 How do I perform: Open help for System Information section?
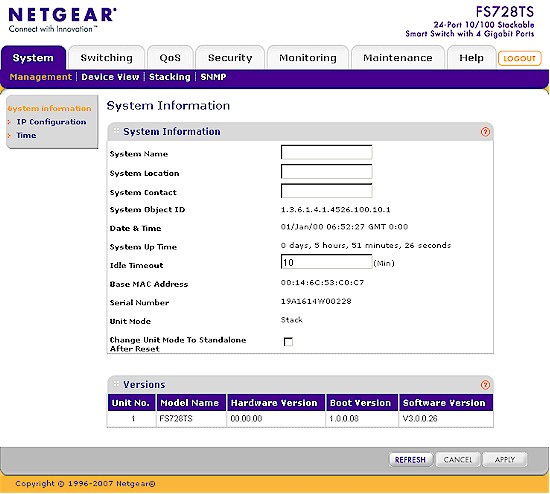click(485, 132)
